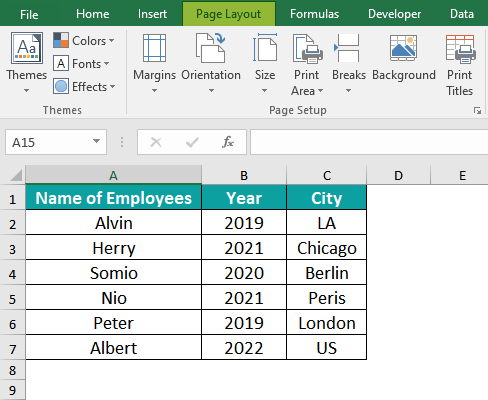Open theme Fonts menu
This screenshot has height=400, width=488.
(81, 64)
